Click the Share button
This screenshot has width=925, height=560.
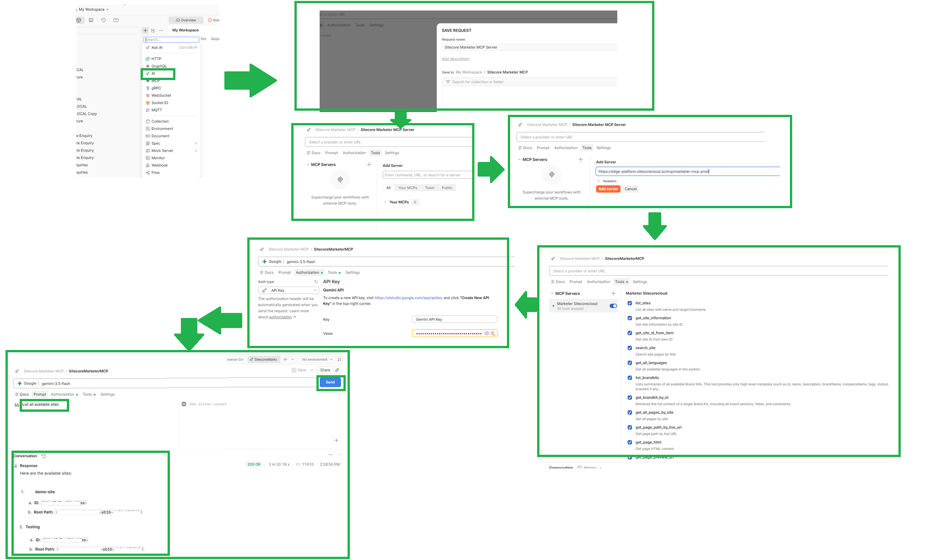coord(325,370)
